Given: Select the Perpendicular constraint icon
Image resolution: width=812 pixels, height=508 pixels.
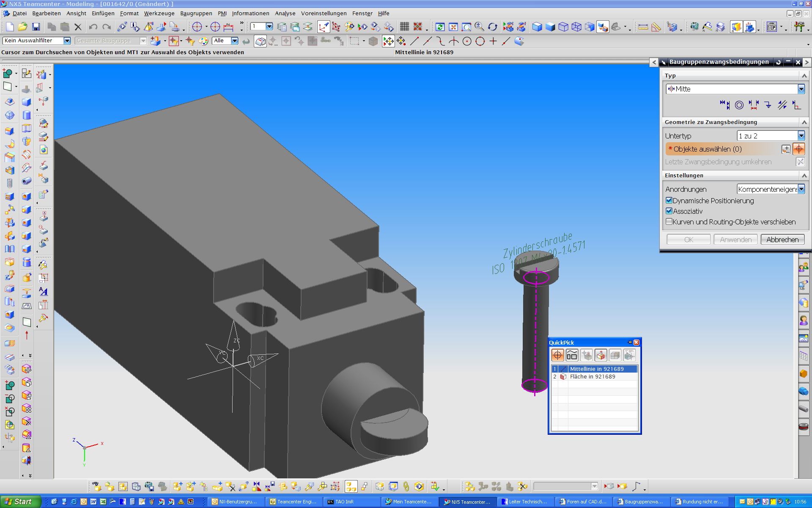Looking at the screenshot, I should pyautogui.click(x=796, y=105).
